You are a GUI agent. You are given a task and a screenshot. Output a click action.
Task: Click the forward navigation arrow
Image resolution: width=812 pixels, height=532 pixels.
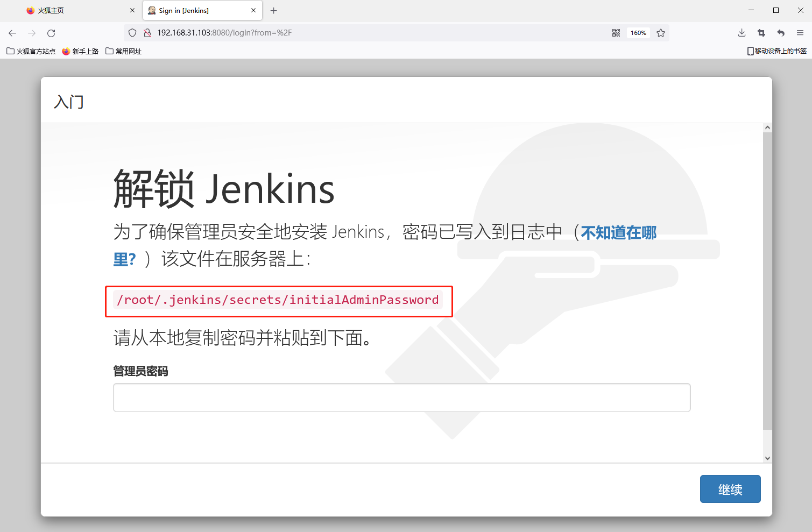point(32,33)
